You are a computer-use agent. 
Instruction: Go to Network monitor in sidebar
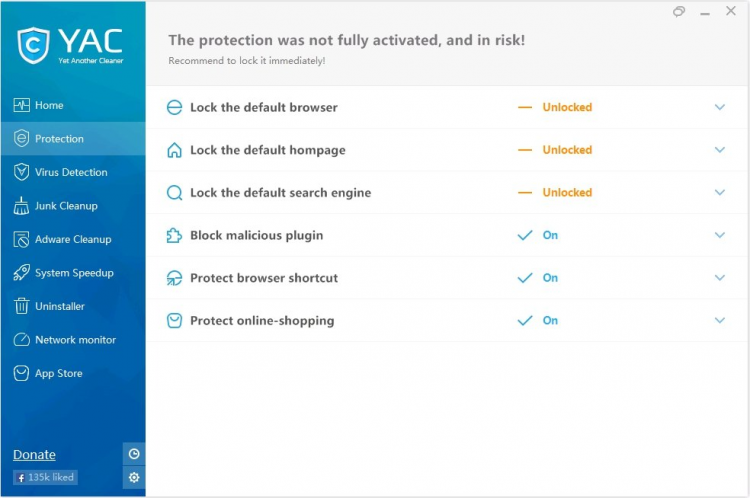pyautogui.click(x=75, y=340)
